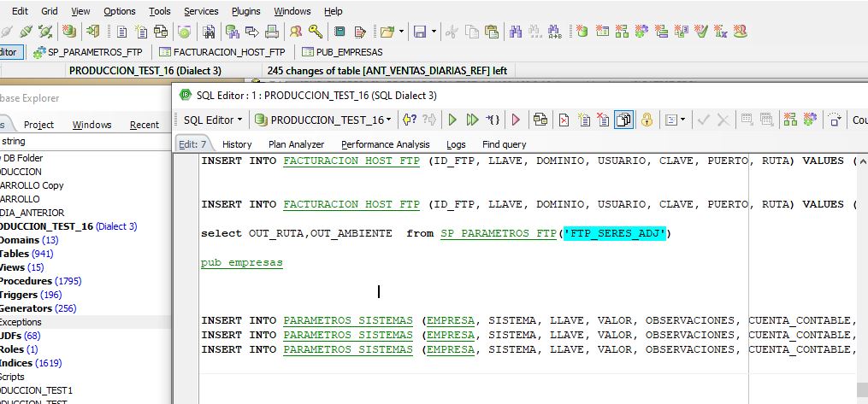868x404 pixels.
Task: Switch to the FACTURACION_HOST_FTP window tab
Action: [x=221, y=52]
